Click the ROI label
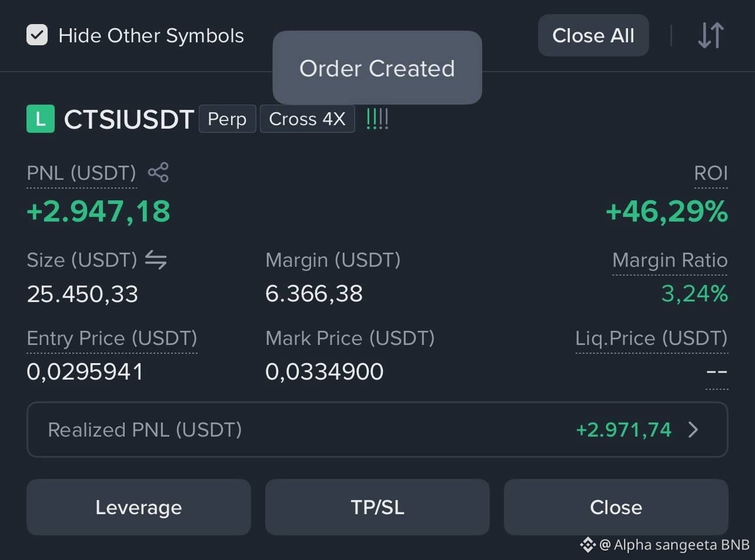Image resolution: width=755 pixels, height=560 pixels. (711, 173)
